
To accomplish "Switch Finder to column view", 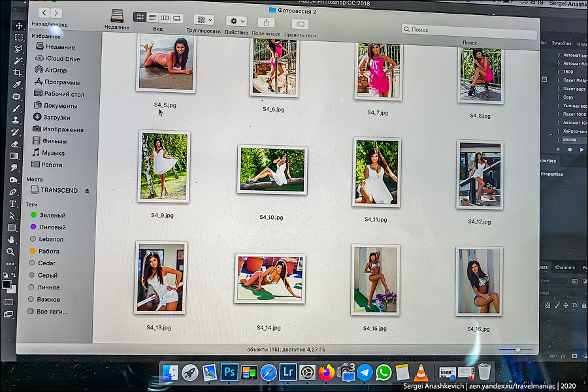I will (165, 18).
